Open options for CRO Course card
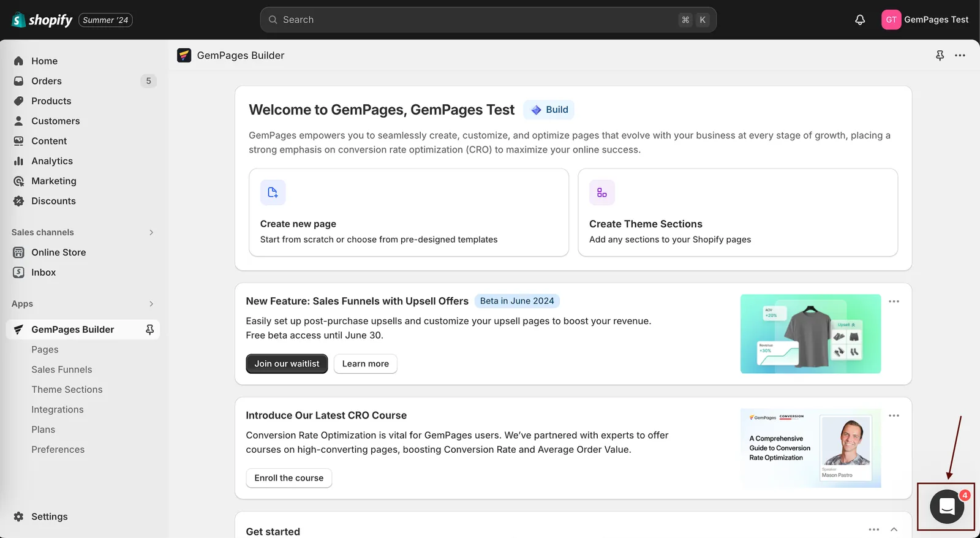The height and width of the screenshot is (538, 980). point(894,415)
